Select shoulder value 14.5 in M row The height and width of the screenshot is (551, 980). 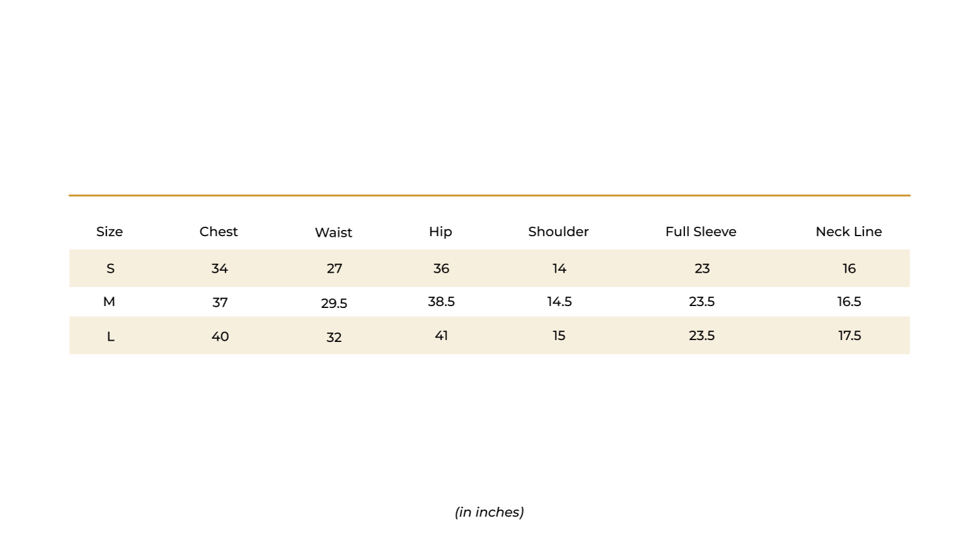[x=559, y=302]
